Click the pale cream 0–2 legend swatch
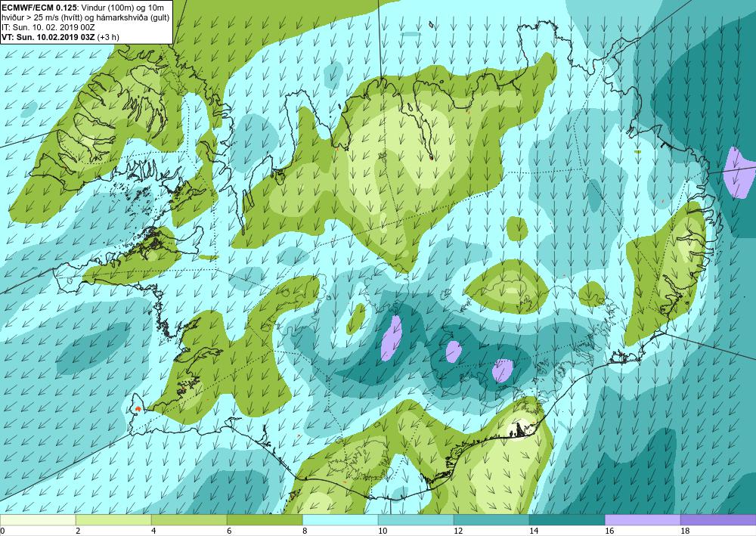This screenshot has width=756, height=536. pos(38,520)
